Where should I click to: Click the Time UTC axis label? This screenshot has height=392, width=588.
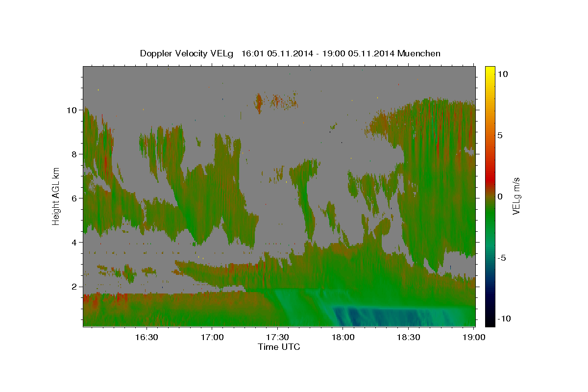coord(279,347)
